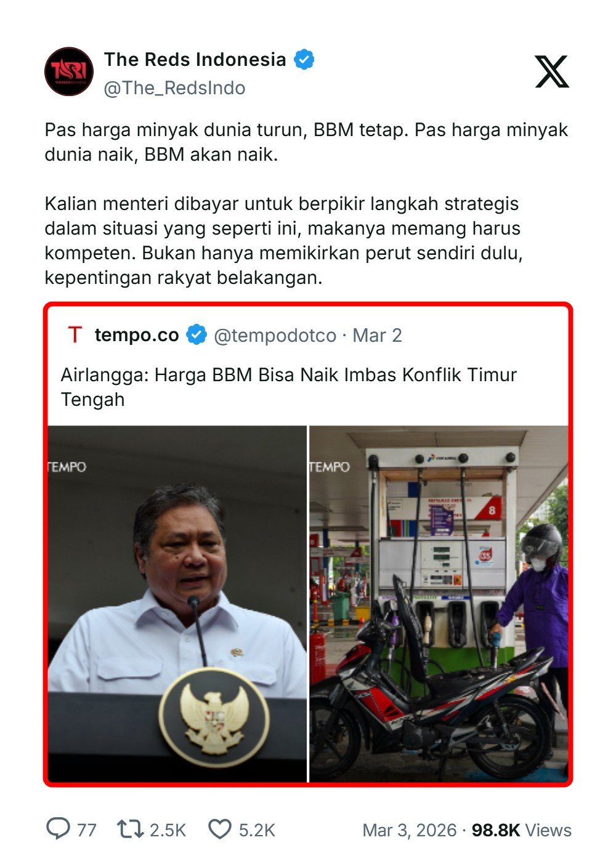The image size is (616, 856).
Task: Click the Mar 3, 2026 timestamp
Action: pos(409,830)
